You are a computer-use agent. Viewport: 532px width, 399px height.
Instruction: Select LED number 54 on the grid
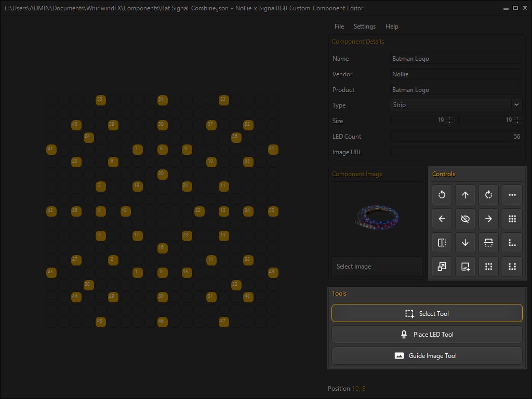click(163, 100)
